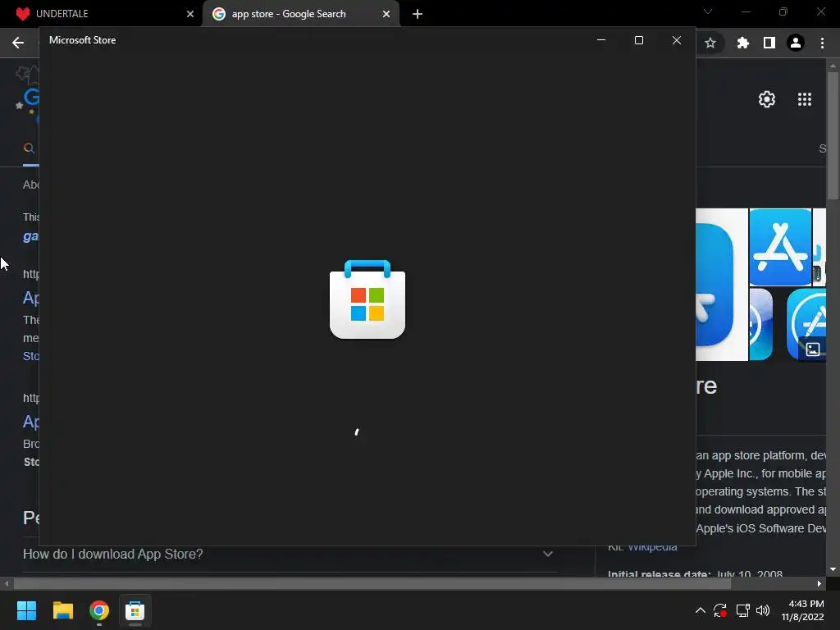Screen dimensions: 840x630
Task: Toggle the Chrome side panel icon
Action: click(x=769, y=43)
